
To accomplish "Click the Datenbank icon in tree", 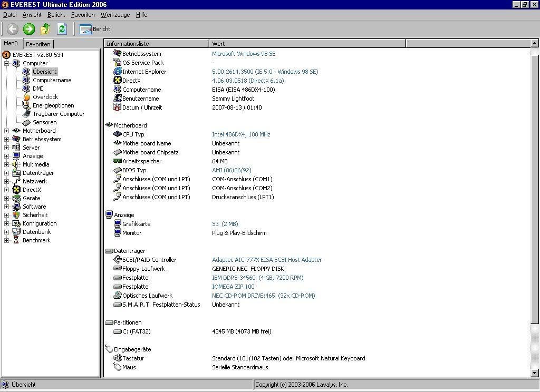I will point(16,232).
